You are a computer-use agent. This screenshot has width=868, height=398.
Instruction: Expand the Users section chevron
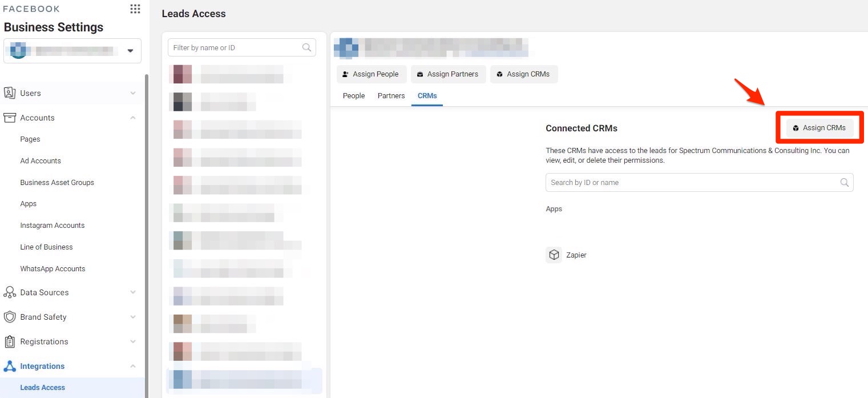pos(133,93)
